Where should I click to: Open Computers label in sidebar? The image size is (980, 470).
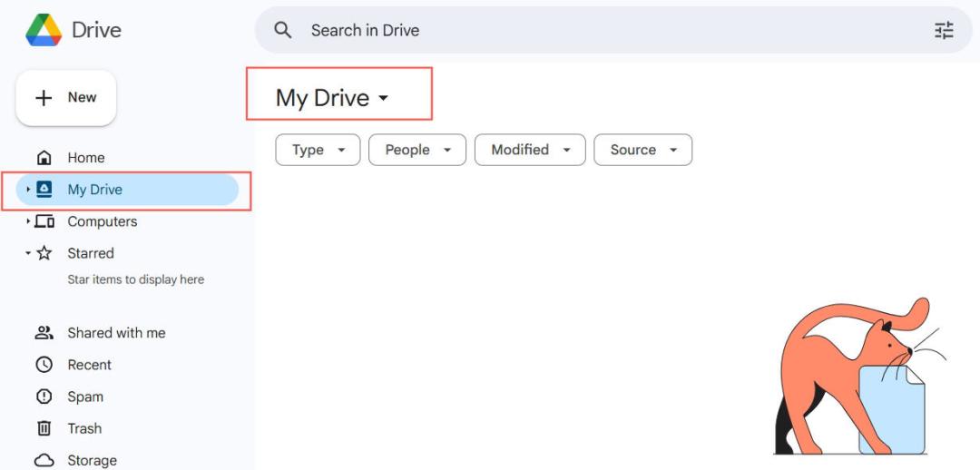(x=103, y=221)
